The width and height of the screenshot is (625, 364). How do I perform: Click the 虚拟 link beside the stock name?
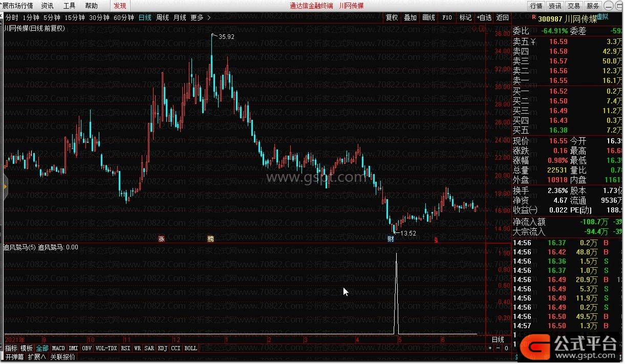602,16
